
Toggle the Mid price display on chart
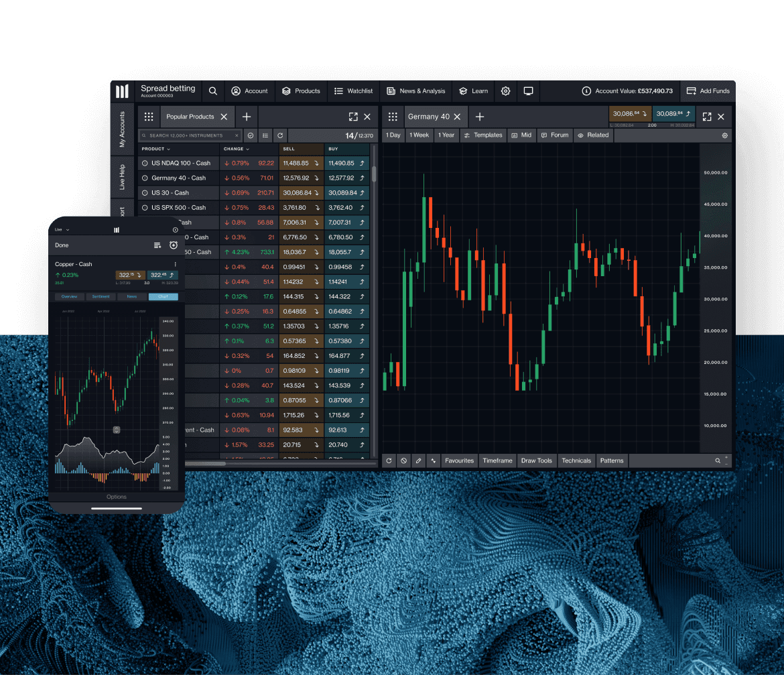521,135
